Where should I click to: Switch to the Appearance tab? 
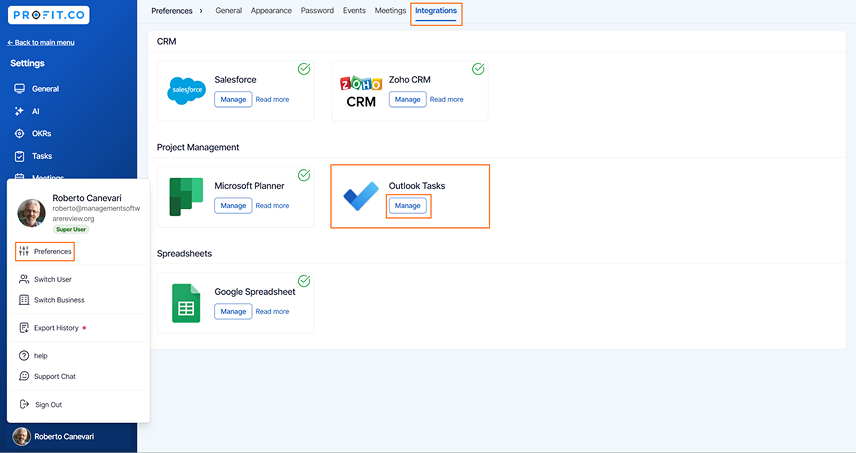271,10
